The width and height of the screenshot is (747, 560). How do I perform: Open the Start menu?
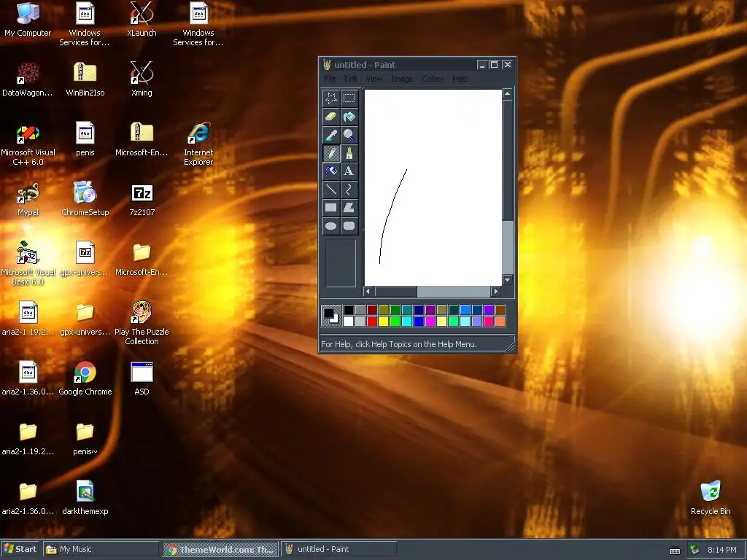(x=20, y=549)
